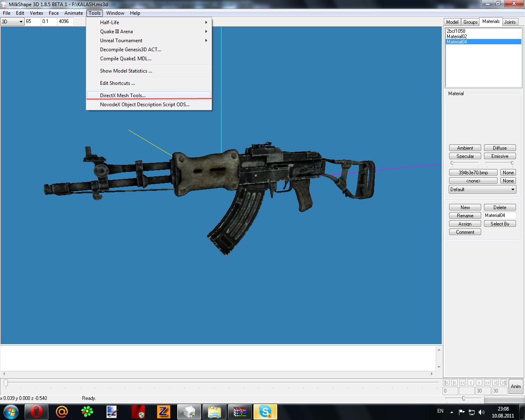The width and height of the screenshot is (525, 420).
Task: Clear texture with None beside 394b3e70.bmp
Action: 508,173
